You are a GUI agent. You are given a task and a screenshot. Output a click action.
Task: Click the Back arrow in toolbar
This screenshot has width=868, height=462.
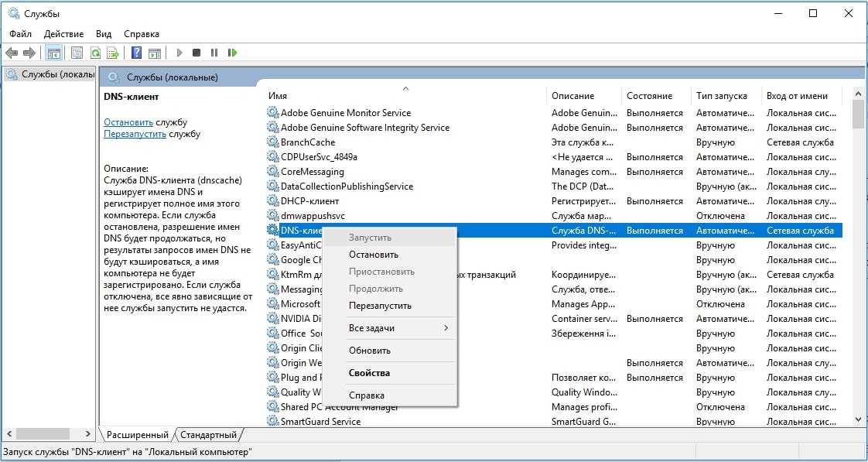[x=12, y=53]
